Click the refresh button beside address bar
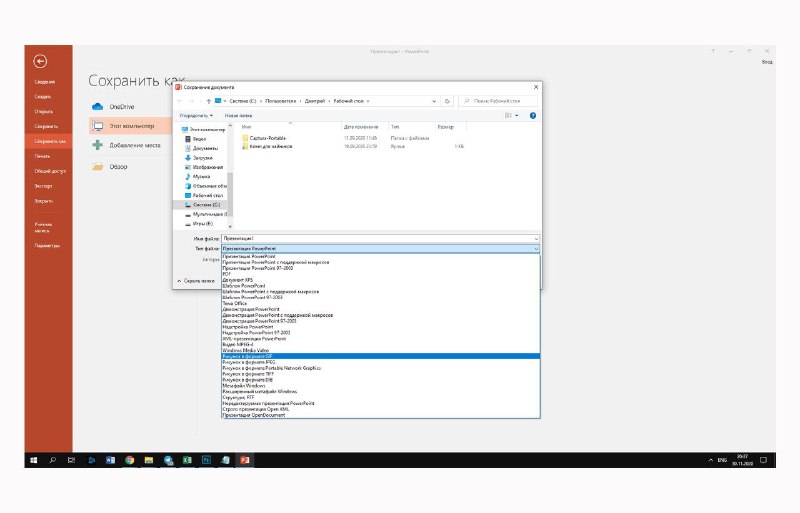Screen dimensions: 800x513 tap(447, 101)
